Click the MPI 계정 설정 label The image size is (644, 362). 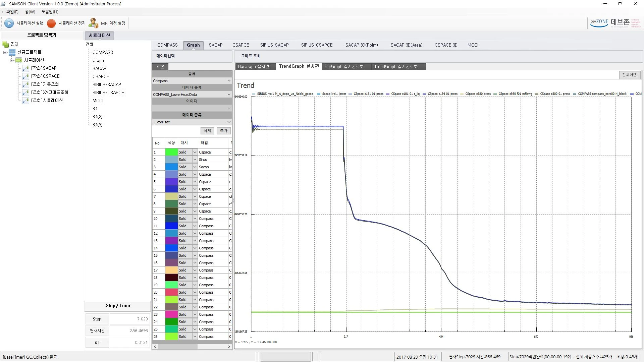pyautogui.click(x=113, y=23)
